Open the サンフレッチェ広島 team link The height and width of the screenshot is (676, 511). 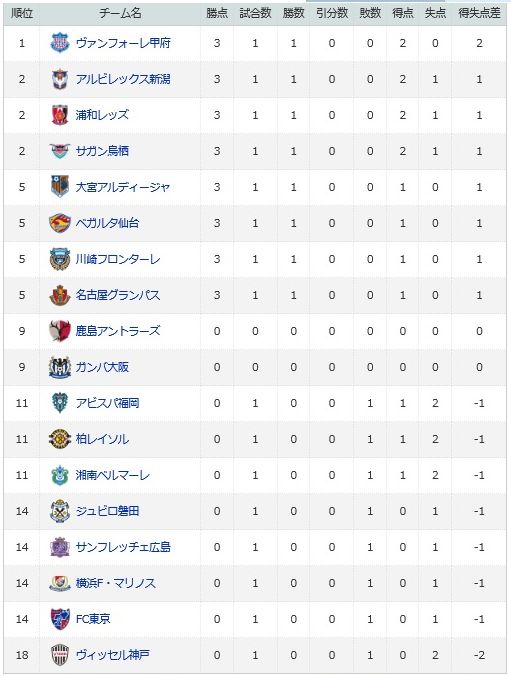point(123,547)
